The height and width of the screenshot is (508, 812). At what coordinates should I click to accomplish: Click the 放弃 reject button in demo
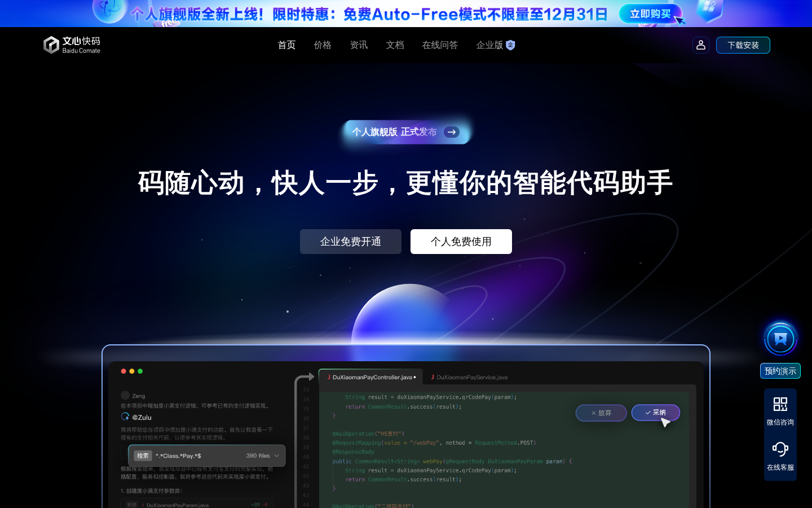(x=601, y=413)
